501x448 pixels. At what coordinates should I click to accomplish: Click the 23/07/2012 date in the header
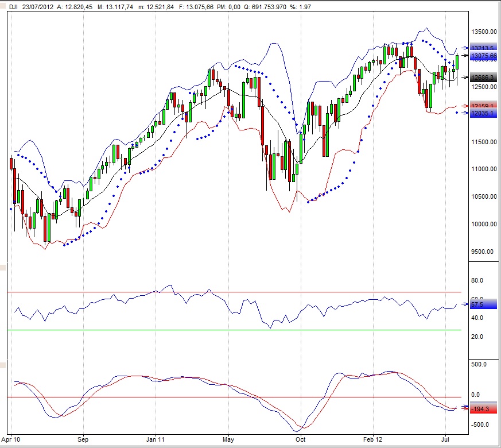tap(39, 5)
